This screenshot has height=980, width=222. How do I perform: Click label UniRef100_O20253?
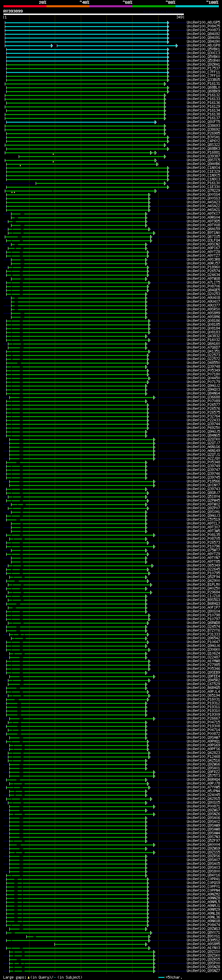pyautogui.click(x=203, y=294)
